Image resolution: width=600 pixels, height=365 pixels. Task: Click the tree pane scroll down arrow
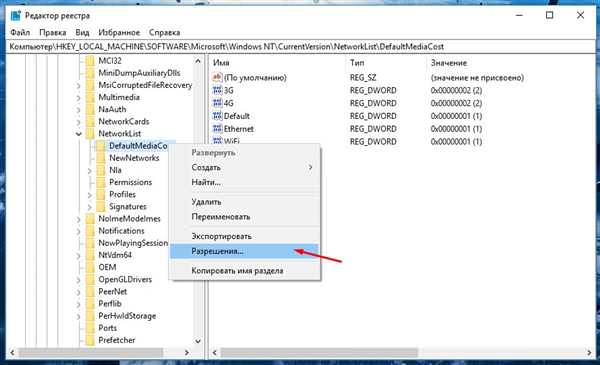198,341
